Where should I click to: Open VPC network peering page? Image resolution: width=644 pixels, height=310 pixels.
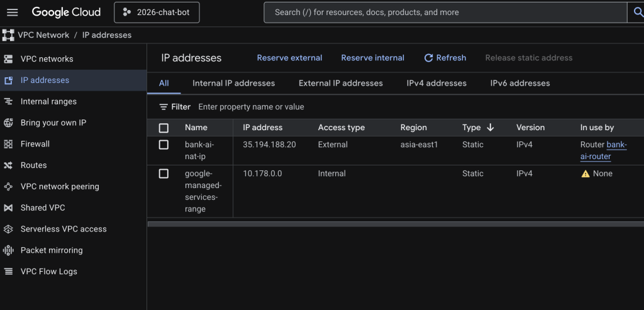point(60,186)
